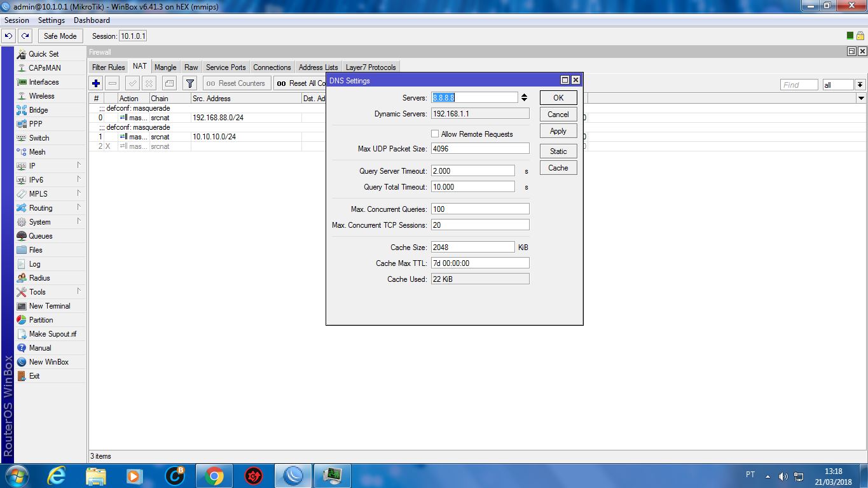This screenshot has height=488, width=868.
Task: Click the lock icon at top right
Action: 860,36
